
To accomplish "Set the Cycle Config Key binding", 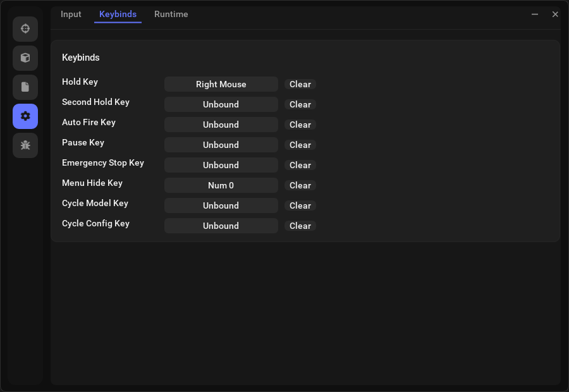I will tap(221, 226).
